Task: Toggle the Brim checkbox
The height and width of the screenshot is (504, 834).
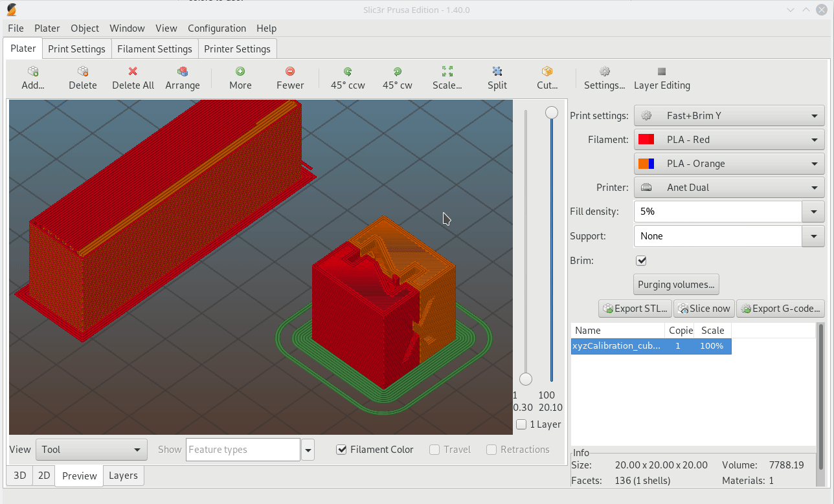Action: point(640,260)
